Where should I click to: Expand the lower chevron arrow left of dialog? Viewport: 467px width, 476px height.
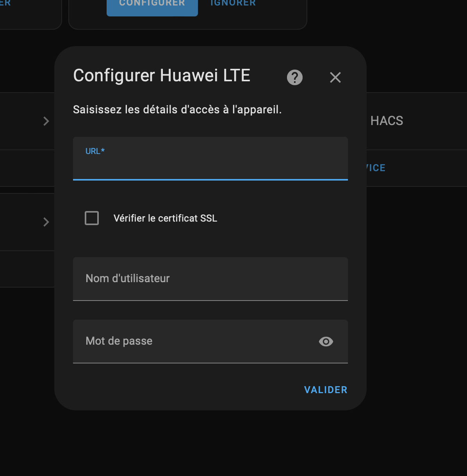tap(46, 222)
